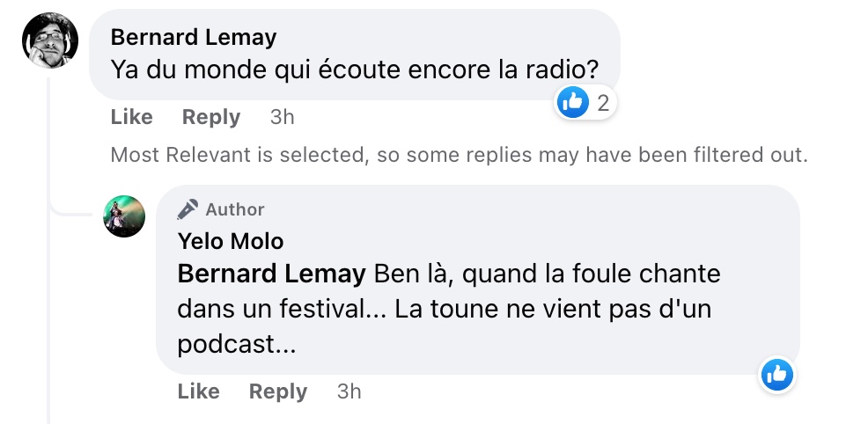Image resolution: width=868 pixels, height=424 pixels.
Task: Open Yelo Molo's profile from the name link
Action: [231, 240]
